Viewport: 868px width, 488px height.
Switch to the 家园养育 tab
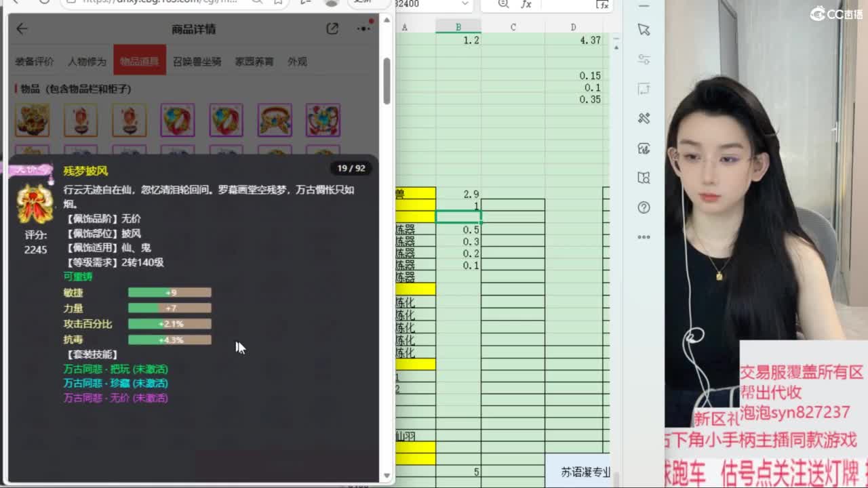point(254,61)
